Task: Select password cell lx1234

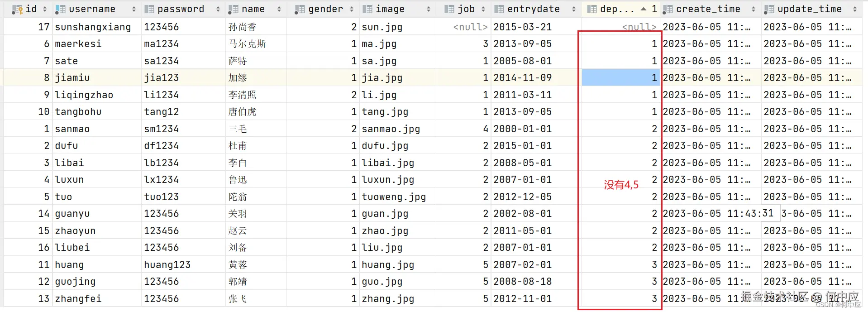Action: [183, 180]
